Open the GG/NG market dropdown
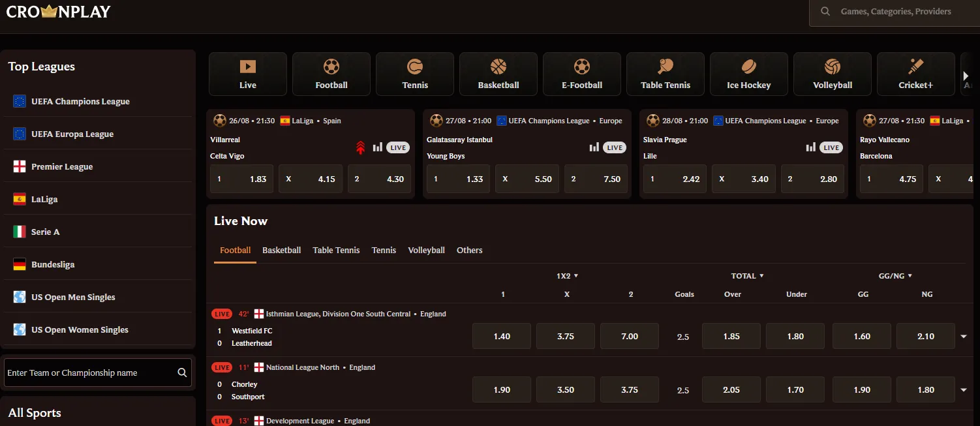This screenshot has height=426, width=980. point(895,276)
